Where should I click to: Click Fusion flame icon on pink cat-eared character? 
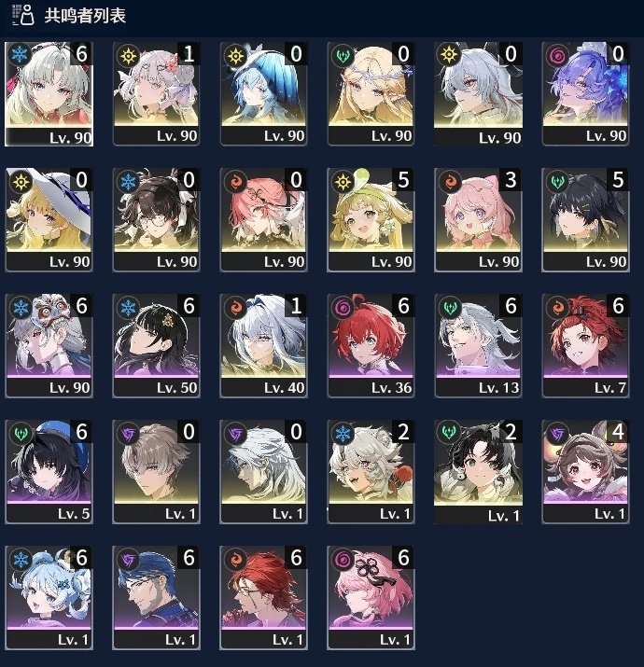450,182
